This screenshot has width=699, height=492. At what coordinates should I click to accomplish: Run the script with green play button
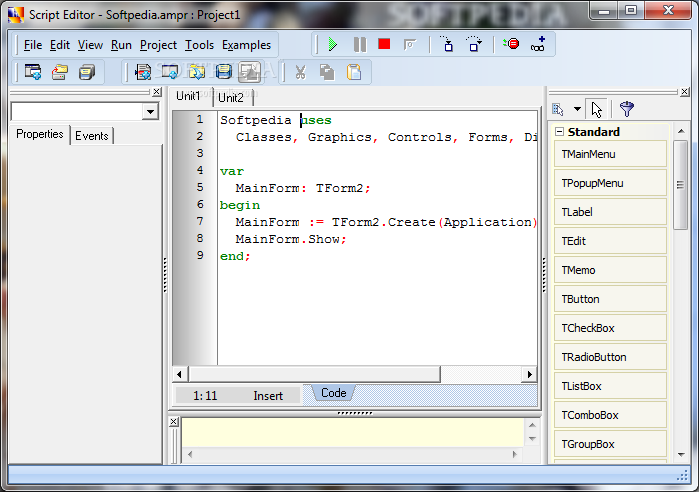pyautogui.click(x=333, y=45)
